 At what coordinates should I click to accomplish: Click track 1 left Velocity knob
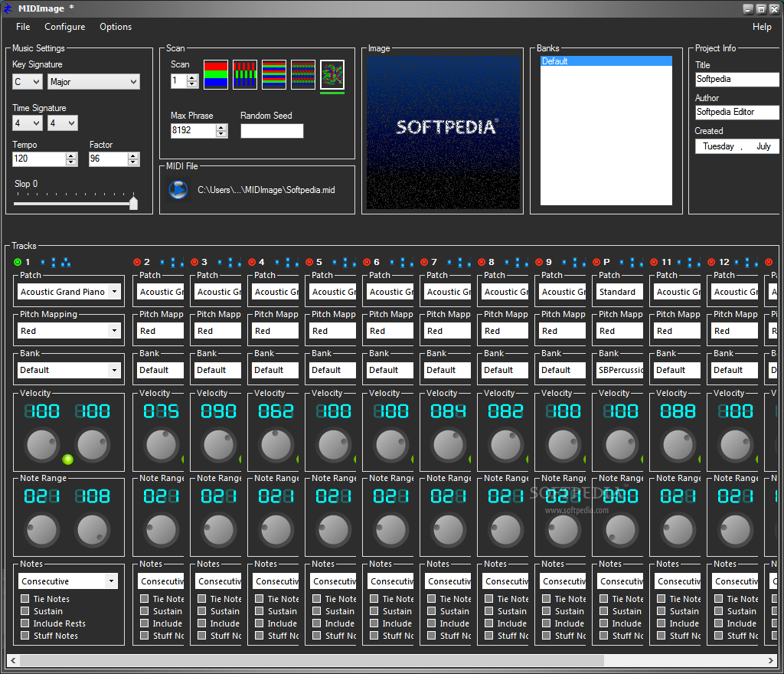(x=42, y=444)
